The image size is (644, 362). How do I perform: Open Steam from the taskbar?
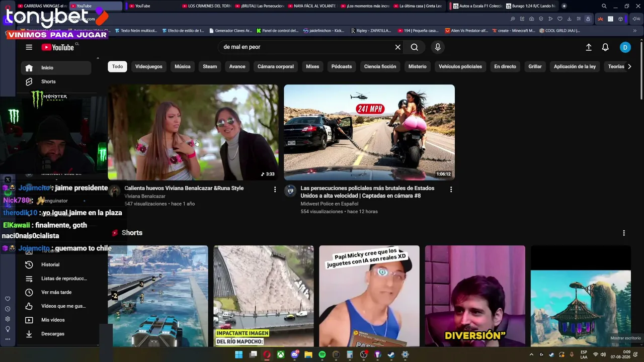[391, 354]
